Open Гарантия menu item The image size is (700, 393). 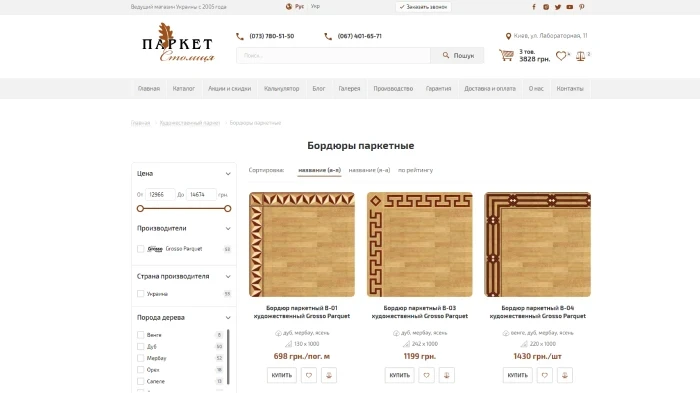[x=438, y=88]
